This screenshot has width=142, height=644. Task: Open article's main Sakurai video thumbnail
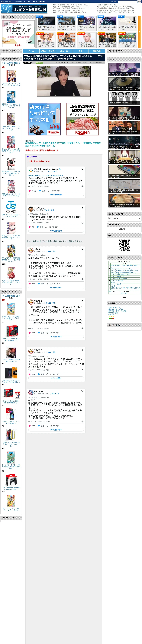pos(63,81)
